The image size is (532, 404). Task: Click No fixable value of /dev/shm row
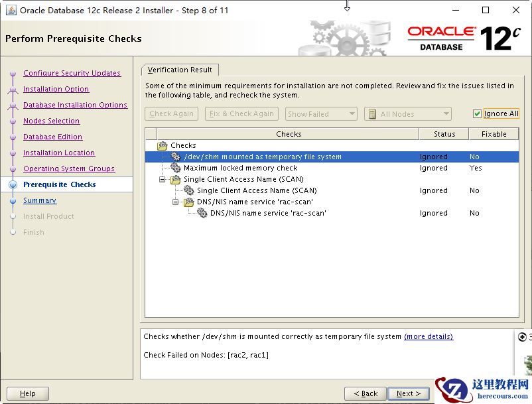click(x=474, y=157)
